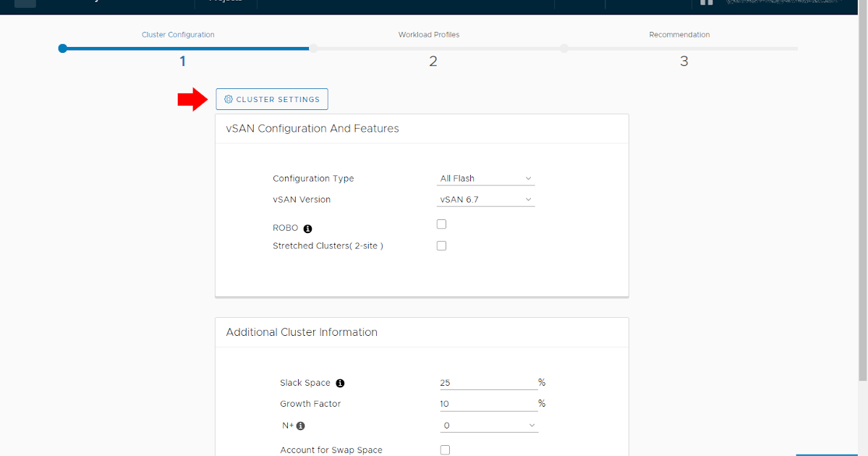Click the info icon next to ROBO

[x=307, y=228]
